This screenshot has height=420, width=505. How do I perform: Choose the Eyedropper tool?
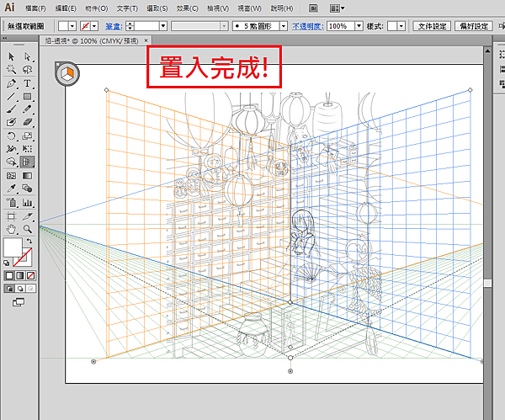click(x=12, y=189)
